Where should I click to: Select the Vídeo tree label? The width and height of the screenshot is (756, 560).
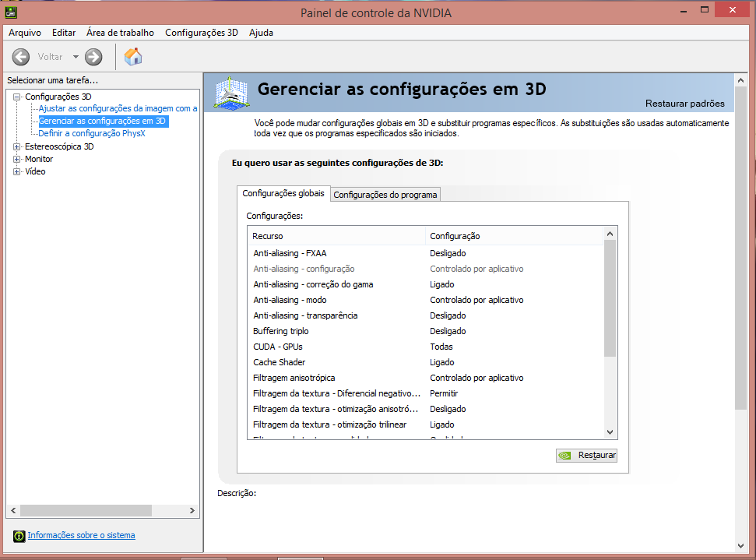pyautogui.click(x=35, y=171)
